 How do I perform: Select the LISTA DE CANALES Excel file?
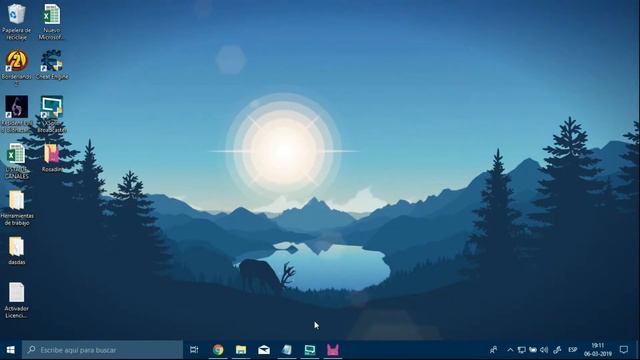click(x=16, y=161)
